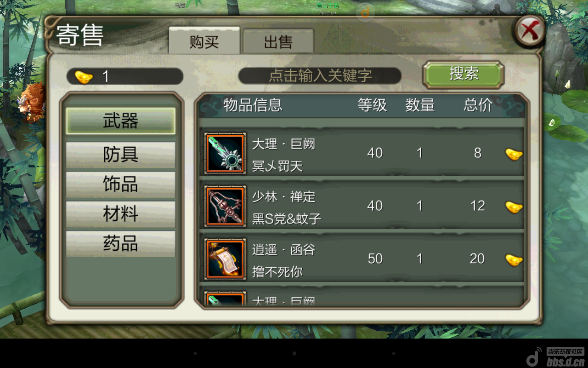Image resolution: width=588 pixels, height=368 pixels.
Task: Click the 搜索 search button
Action: pos(464,74)
